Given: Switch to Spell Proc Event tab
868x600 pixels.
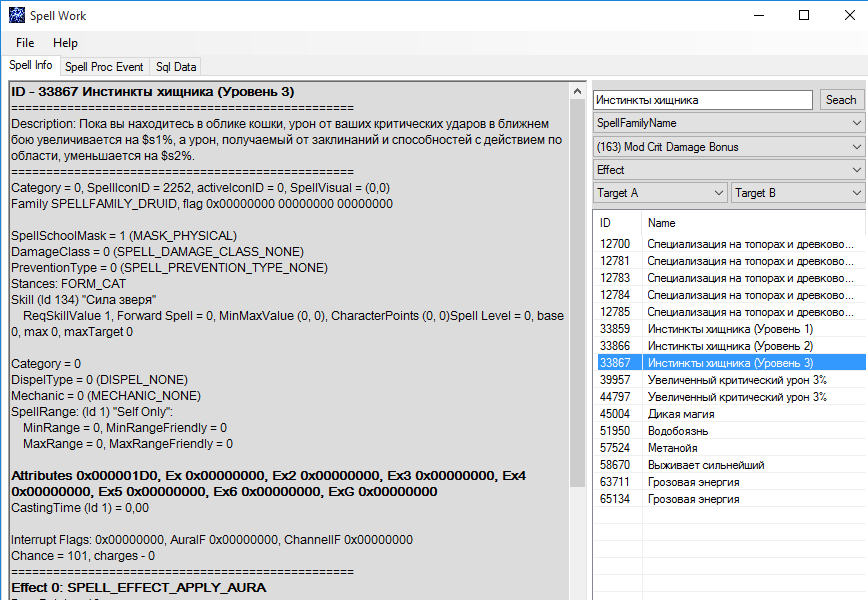Looking at the screenshot, I should [104, 67].
